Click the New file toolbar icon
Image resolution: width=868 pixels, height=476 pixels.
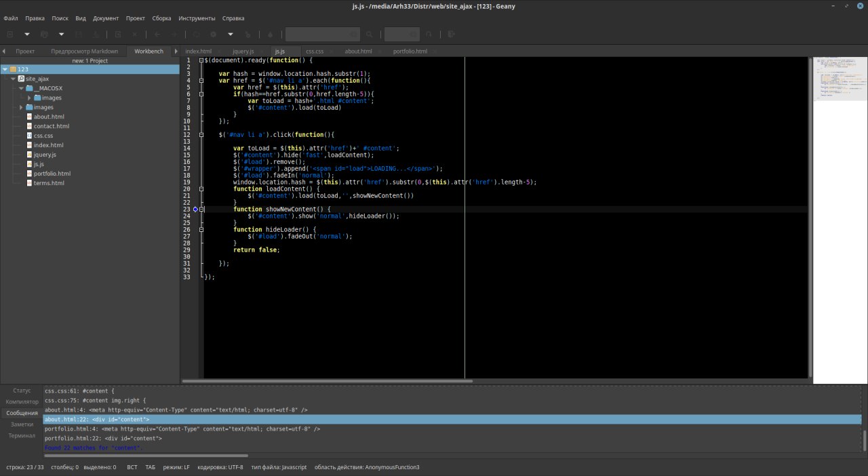tap(10, 34)
